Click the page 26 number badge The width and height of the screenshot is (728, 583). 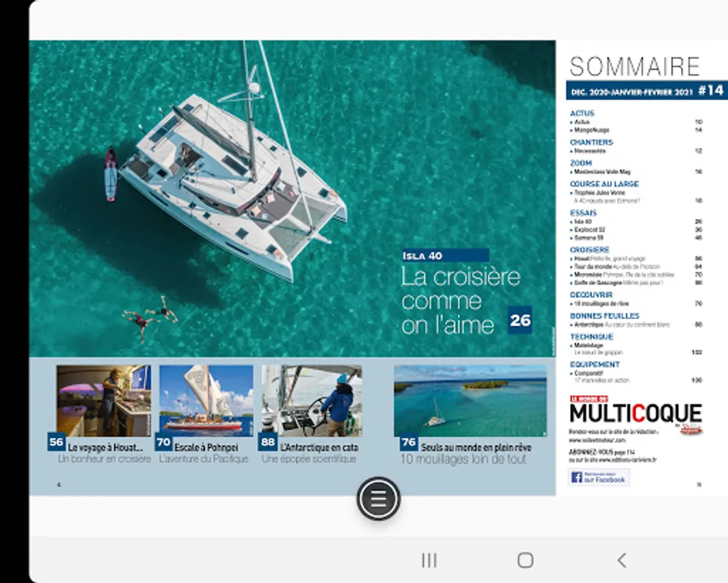[520, 320]
